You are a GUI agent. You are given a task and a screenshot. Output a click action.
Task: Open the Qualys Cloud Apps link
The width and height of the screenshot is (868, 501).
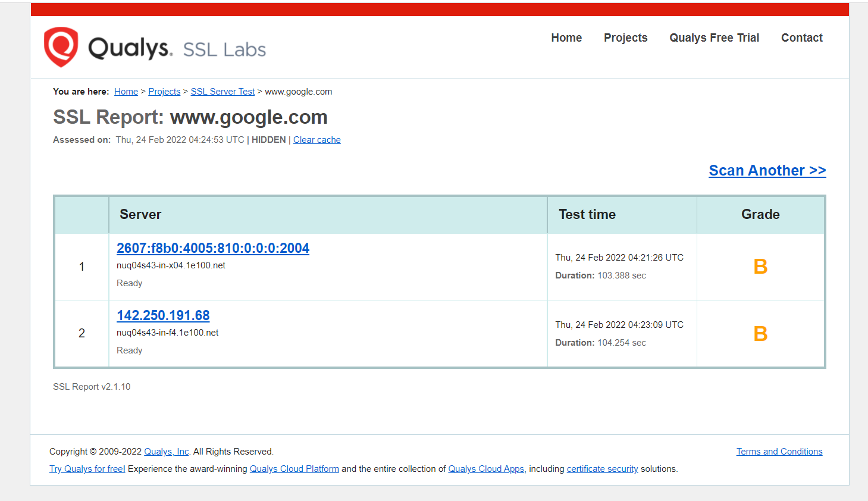pos(485,468)
